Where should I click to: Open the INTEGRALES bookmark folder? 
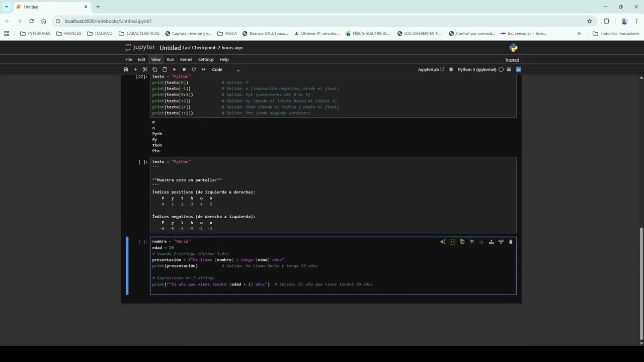click(35, 34)
